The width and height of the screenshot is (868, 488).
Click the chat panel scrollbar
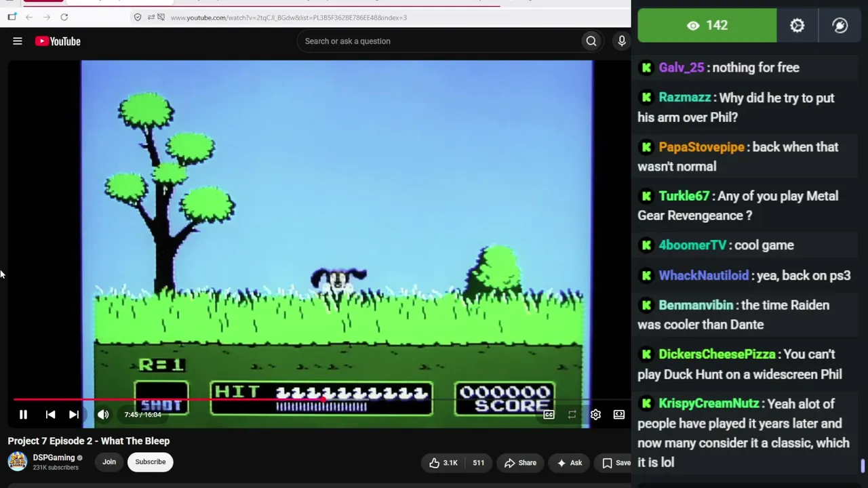tap(863, 466)
